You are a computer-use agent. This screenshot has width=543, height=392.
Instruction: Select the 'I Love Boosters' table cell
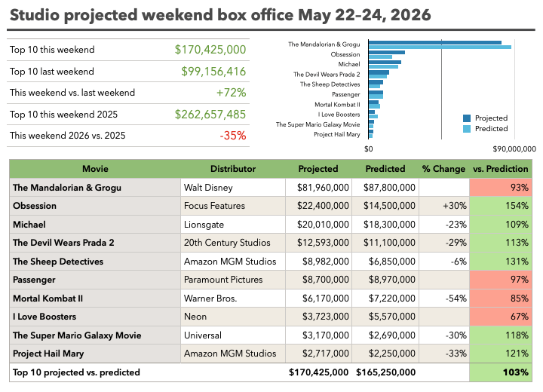(x=95, y=317)
